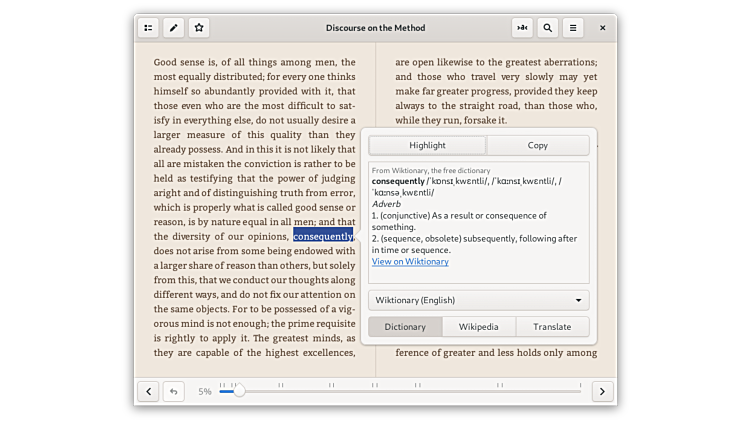Copy the selected word
Viewport: 752px width, 423px height.
pyautogui.click(x=537, y=145)
